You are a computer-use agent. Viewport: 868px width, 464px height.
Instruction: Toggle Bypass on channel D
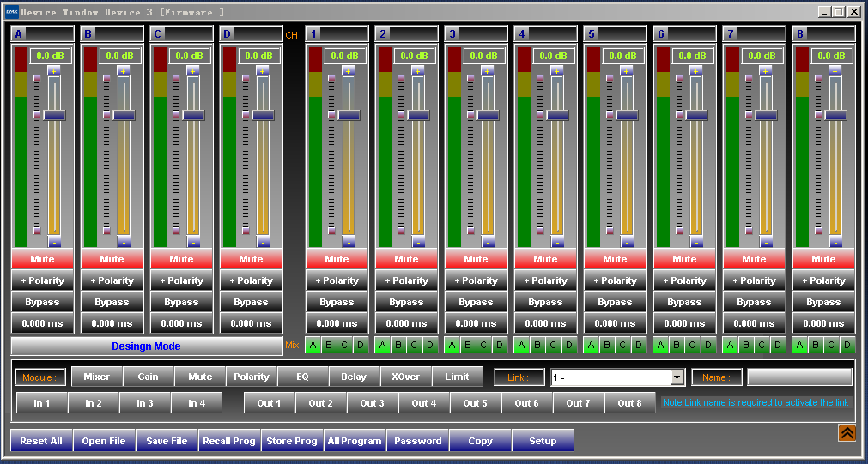pyautogui.click(x=251, y=302)
